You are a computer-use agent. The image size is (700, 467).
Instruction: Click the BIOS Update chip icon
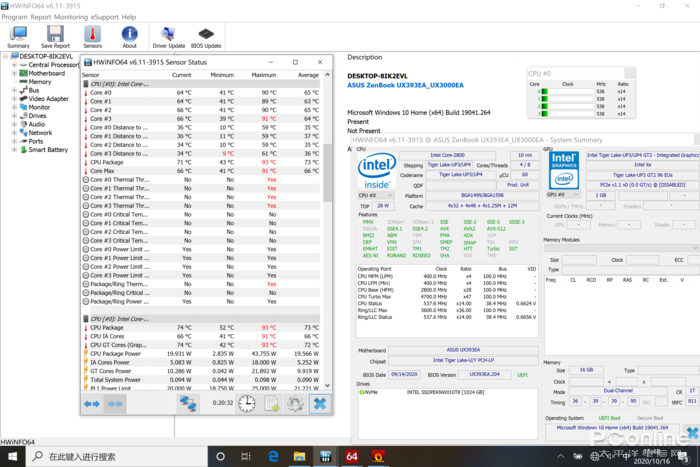[206, 35]
